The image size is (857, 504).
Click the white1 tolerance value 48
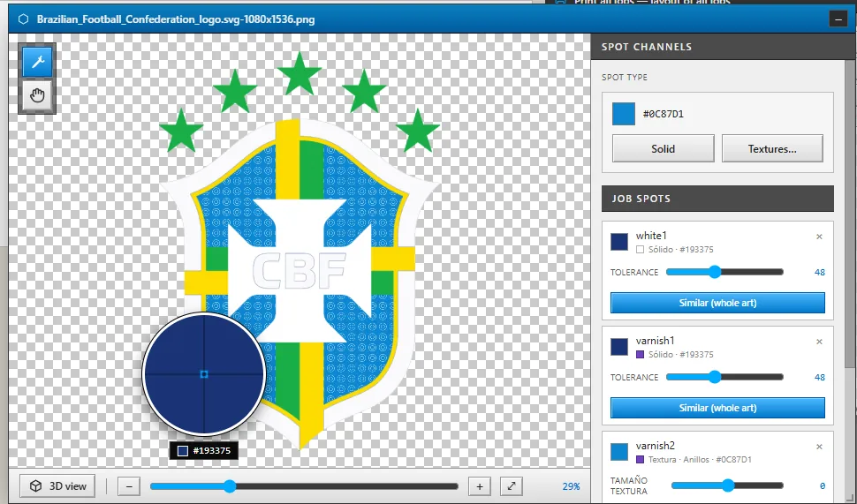[x=819, y=272]
